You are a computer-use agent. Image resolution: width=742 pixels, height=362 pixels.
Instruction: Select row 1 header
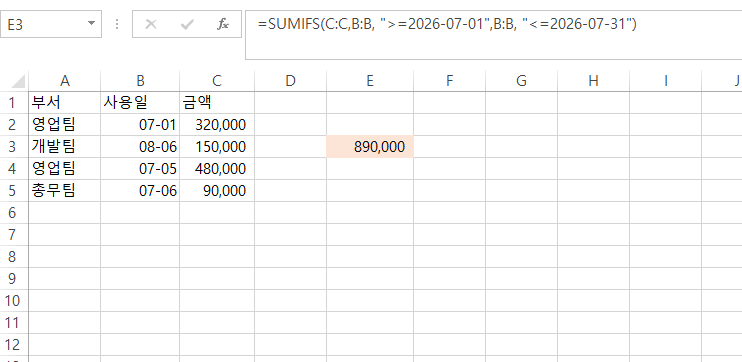pos(14,103)
